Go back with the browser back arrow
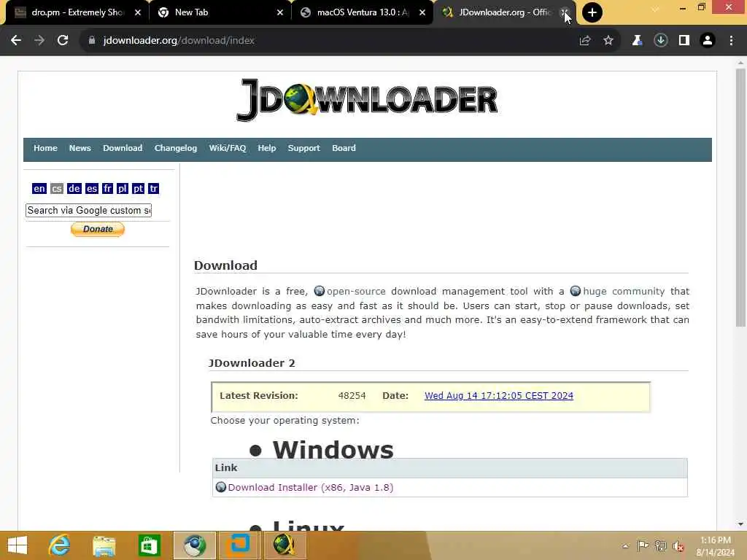747x560 pixels. point(16,41)
